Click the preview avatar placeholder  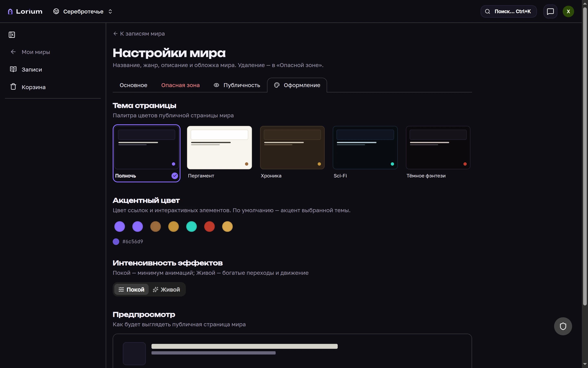tap(134, 353)
